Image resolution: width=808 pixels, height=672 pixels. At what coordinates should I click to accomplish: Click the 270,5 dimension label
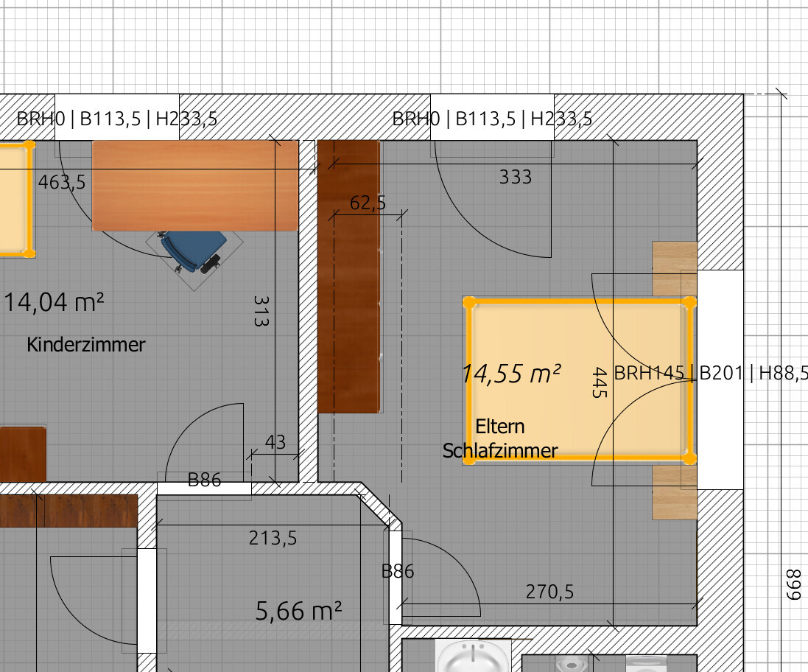tap(549, 591)
